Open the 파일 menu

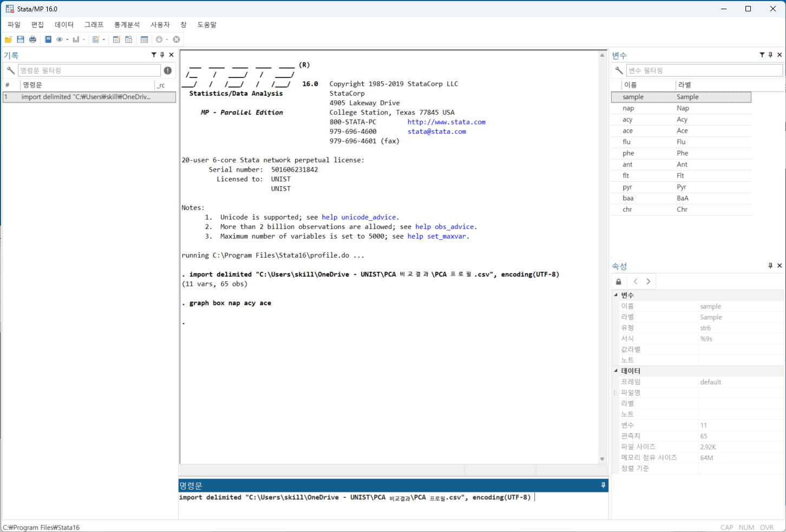14,24
